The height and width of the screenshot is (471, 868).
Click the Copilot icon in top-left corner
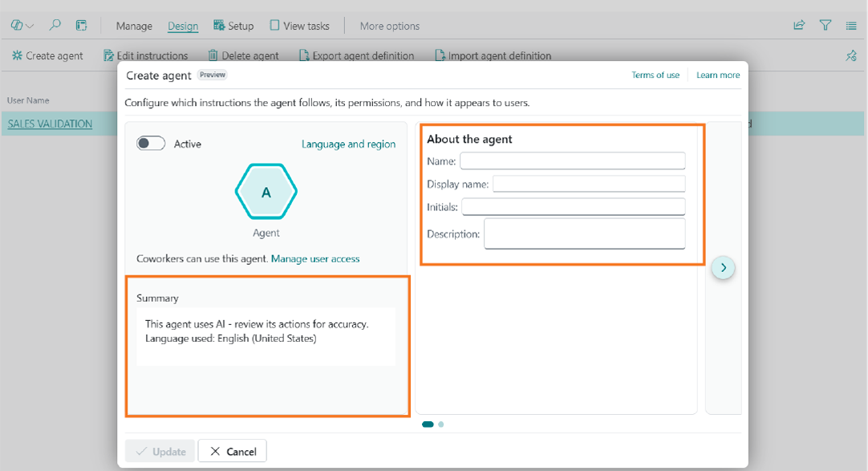17,26
